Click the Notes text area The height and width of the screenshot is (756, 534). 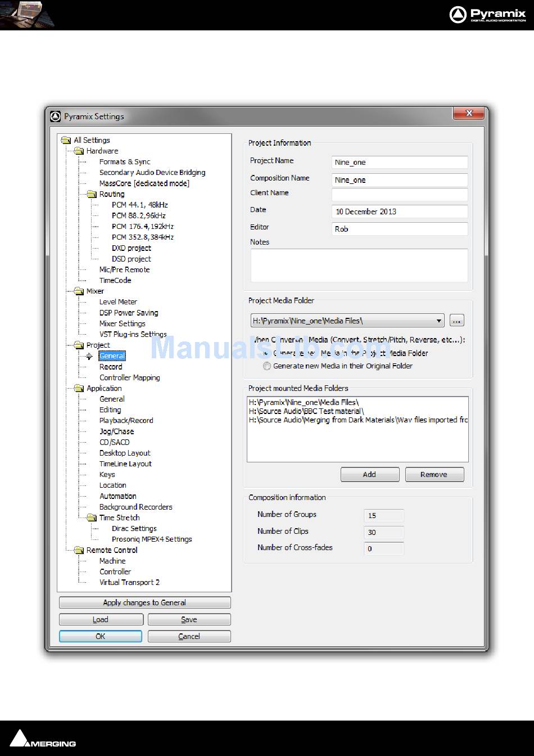pyautogui.click(x=359, y=265)
